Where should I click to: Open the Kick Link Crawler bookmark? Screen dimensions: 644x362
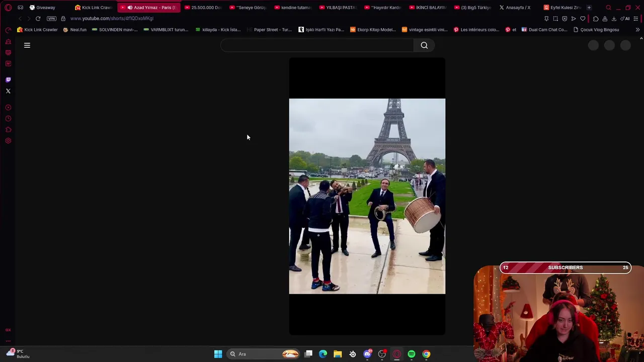coord(37,30)
